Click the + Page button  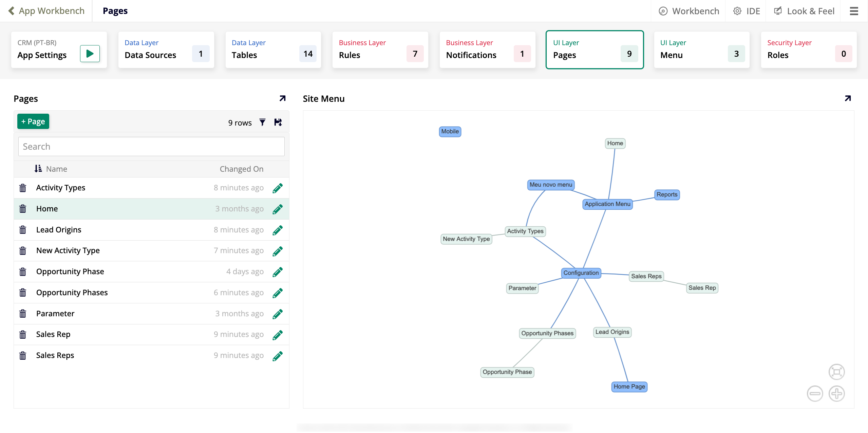pyautogui.click(x=33, y=121)
